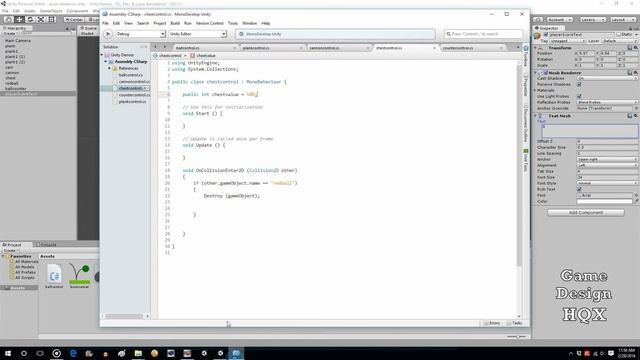Open the Search menu in MonoDevelop

pyautogui.click(x=143, y=23)
